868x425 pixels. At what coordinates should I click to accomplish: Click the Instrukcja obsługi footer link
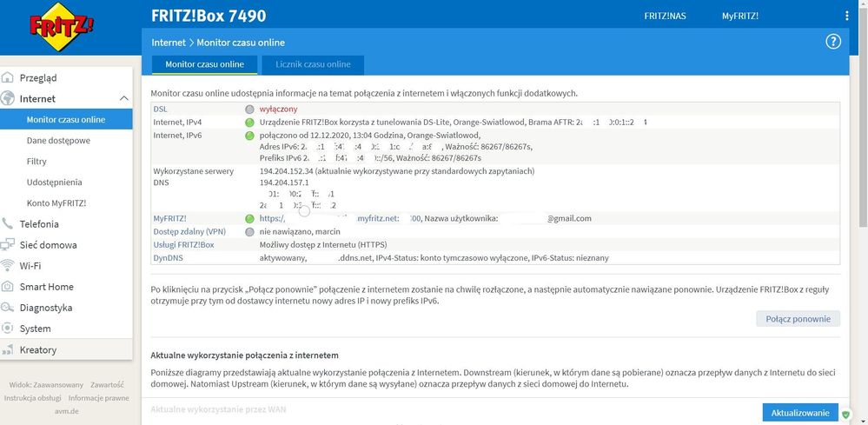(x=32, y=398)
